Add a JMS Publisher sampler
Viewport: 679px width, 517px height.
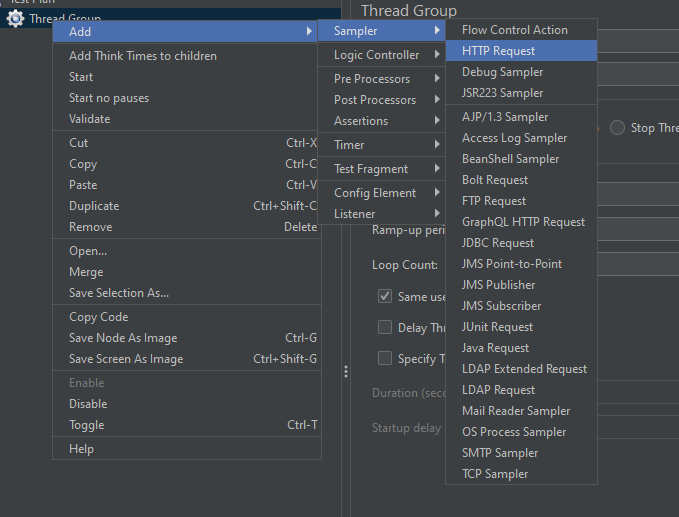coord(521,285)
